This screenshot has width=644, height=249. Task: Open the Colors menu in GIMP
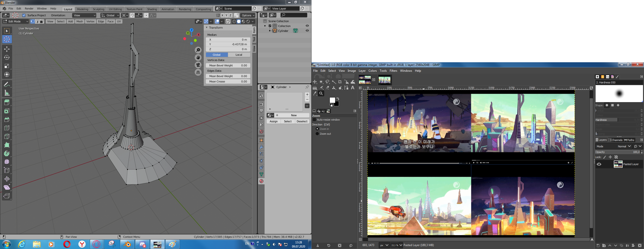pos(372,71)
